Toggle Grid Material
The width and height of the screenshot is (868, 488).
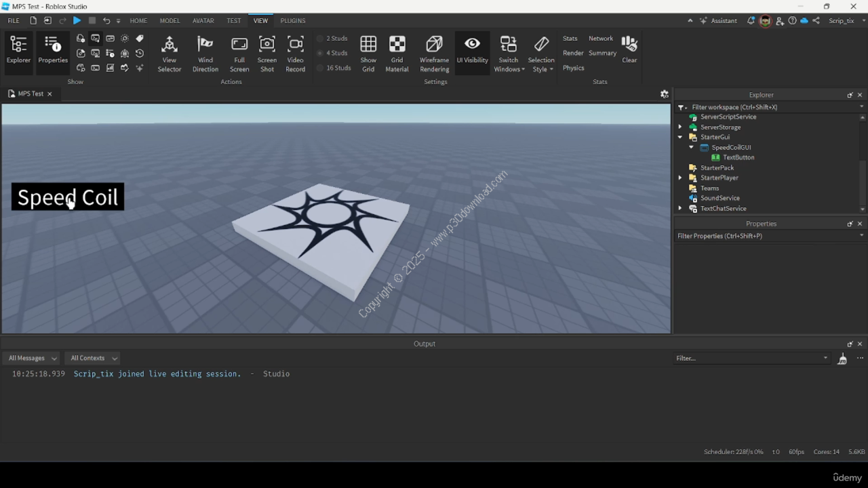coord(397,54)
